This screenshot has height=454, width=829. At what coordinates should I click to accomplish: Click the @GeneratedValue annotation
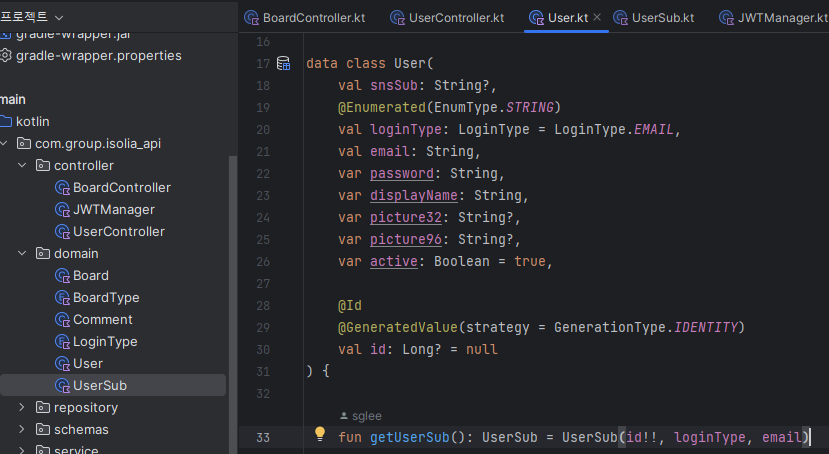(398, 328)
